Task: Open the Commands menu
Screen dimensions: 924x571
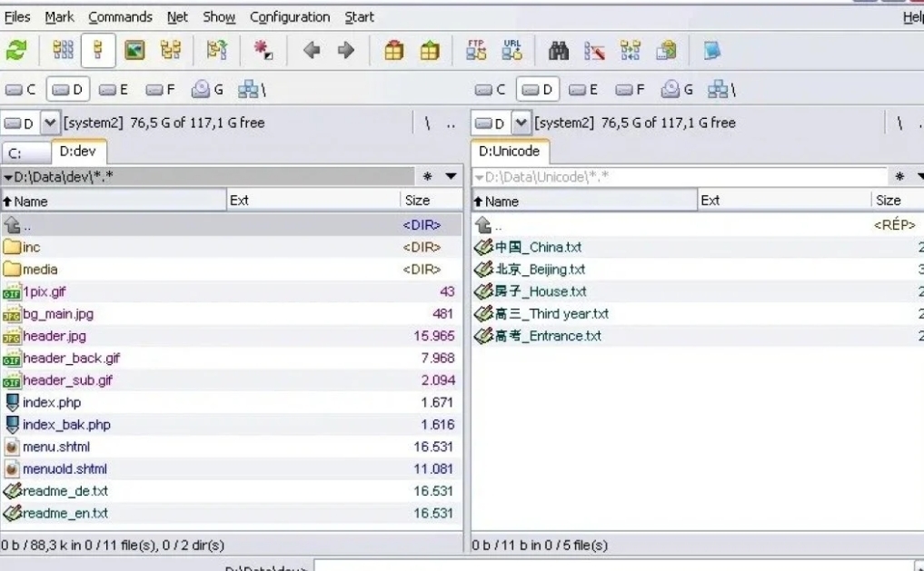Action: point(120,17)
